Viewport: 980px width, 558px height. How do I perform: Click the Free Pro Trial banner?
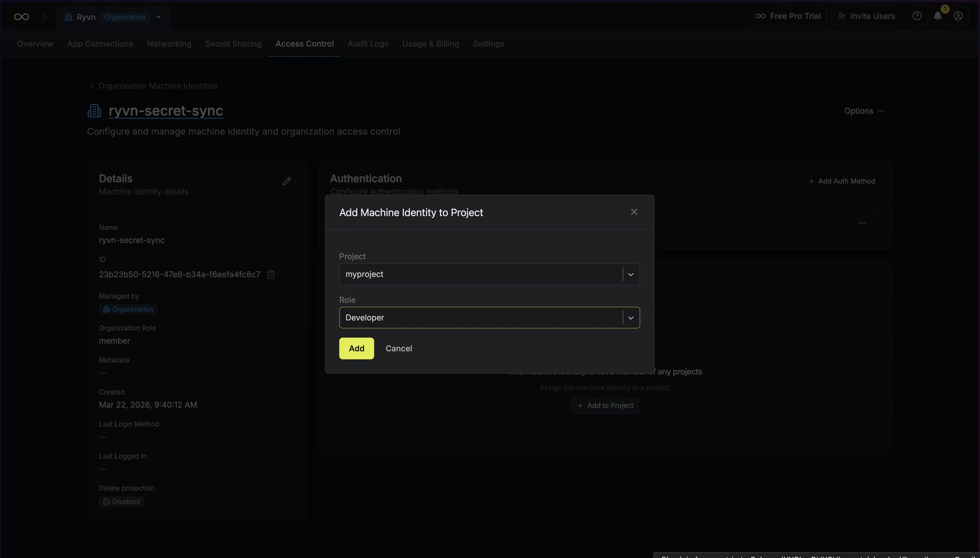[x=788, y=16]
